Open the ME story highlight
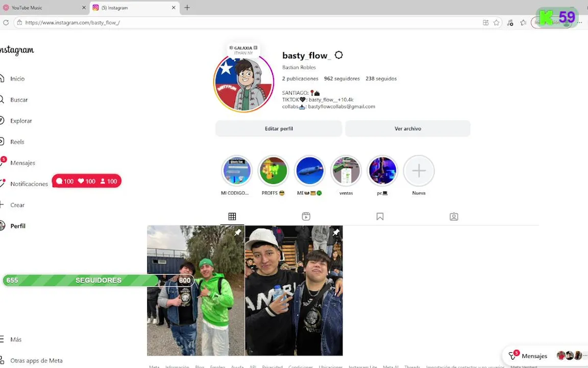 click(x=309, y=171)
